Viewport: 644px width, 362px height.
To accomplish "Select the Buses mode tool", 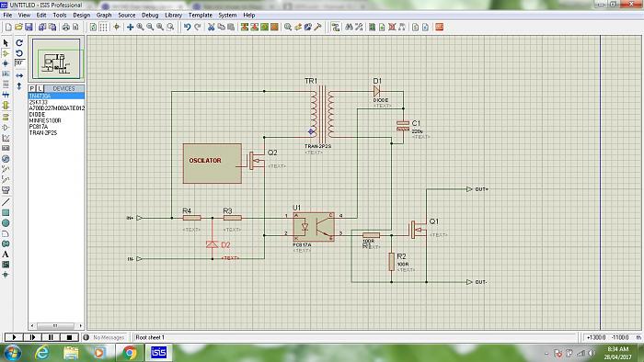I will click(x=6, y=95).
